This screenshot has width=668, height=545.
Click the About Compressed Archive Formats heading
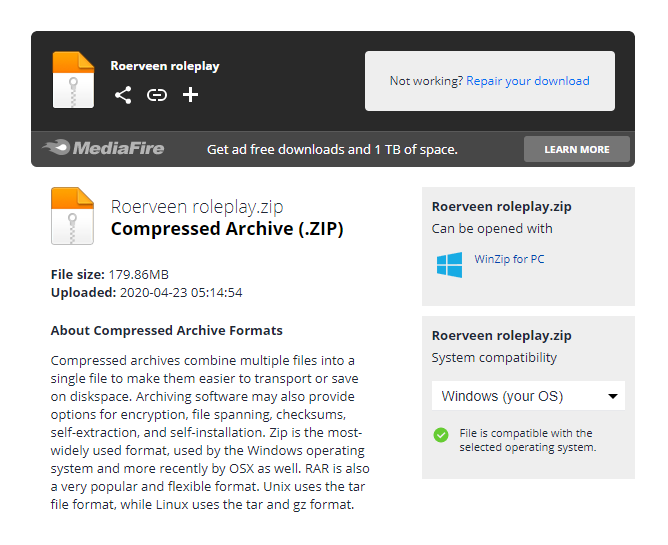(167, 330)
